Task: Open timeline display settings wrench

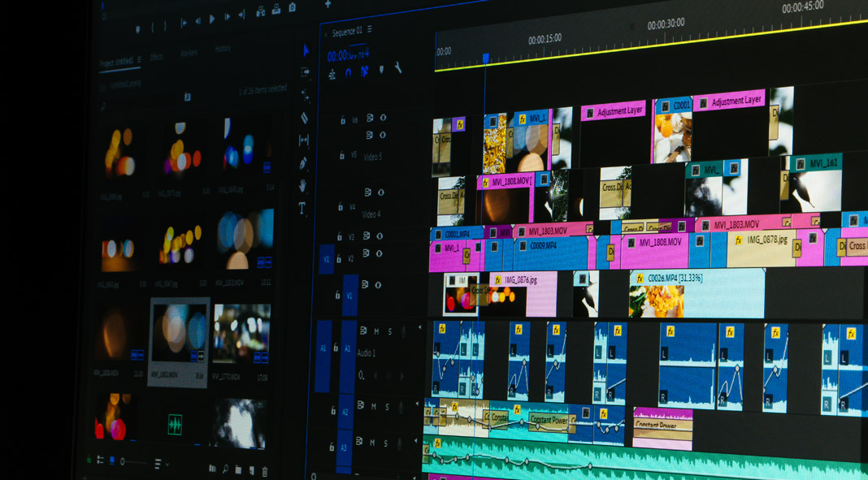Action: tap(398, 67)
